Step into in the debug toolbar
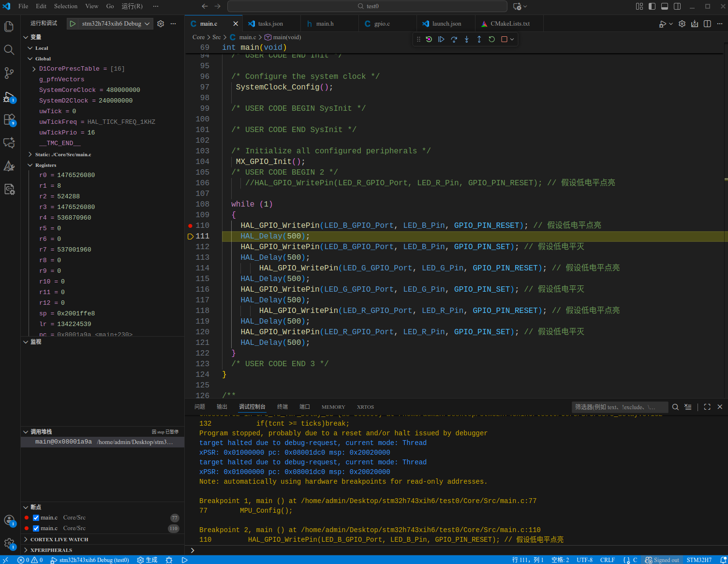Screen dimensions: 728x564 466,39
